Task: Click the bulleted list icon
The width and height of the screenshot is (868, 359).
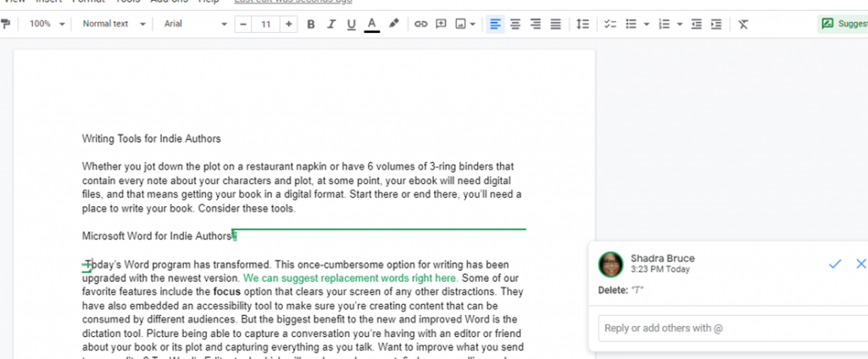Action: coord(631,24)
